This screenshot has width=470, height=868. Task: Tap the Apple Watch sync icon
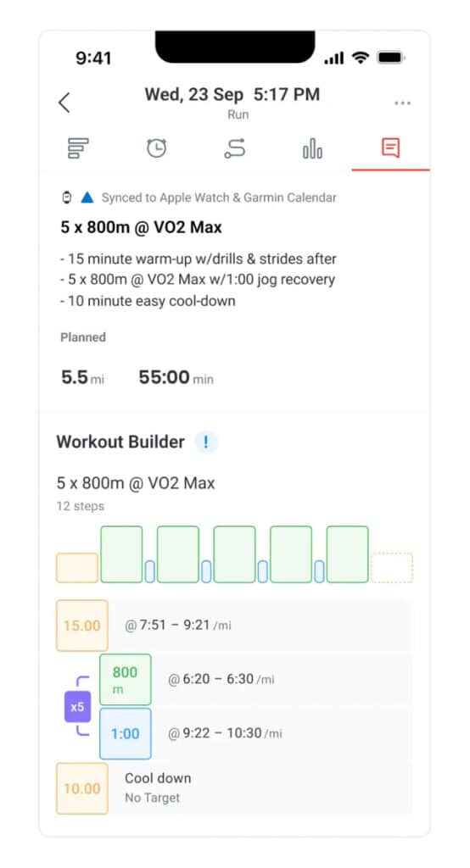(66, 197)
